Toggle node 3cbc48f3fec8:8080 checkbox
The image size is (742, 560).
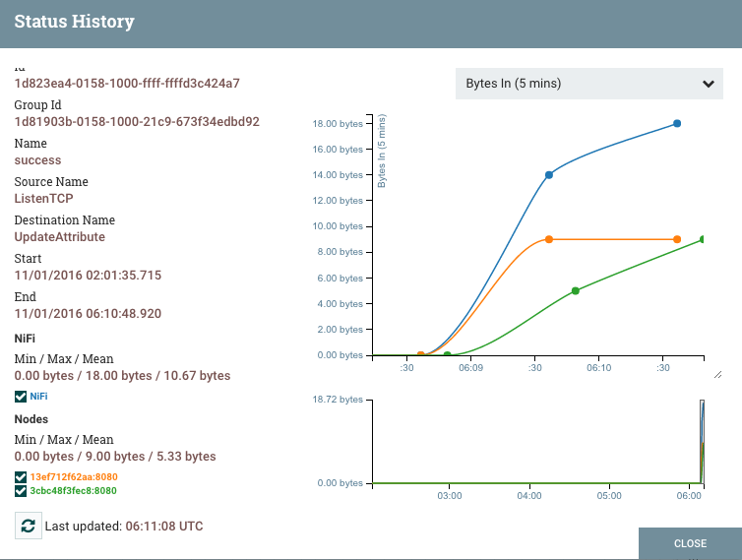point(21,491)
